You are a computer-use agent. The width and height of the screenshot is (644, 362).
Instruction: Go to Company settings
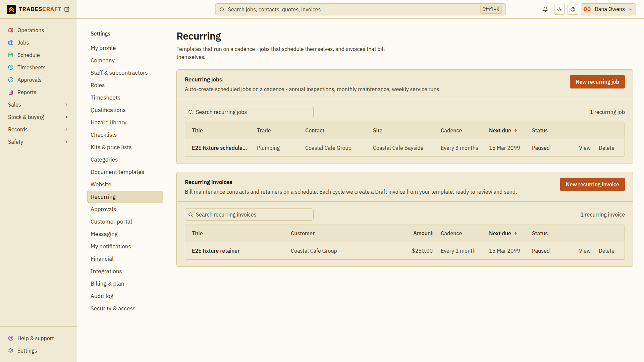pyautogui.click(x=125, y=60)
